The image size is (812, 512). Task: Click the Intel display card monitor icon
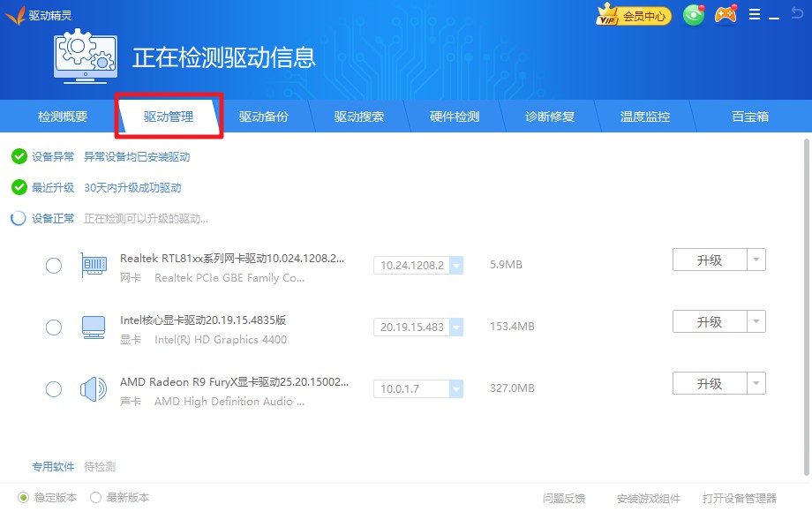pyautogui.click(x=94, y=328)
